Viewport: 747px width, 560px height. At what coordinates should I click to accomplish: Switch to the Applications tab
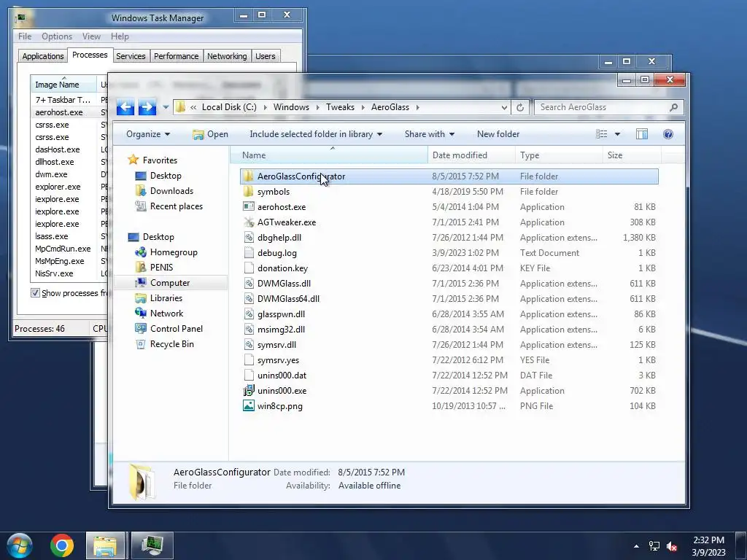[43, 56]
